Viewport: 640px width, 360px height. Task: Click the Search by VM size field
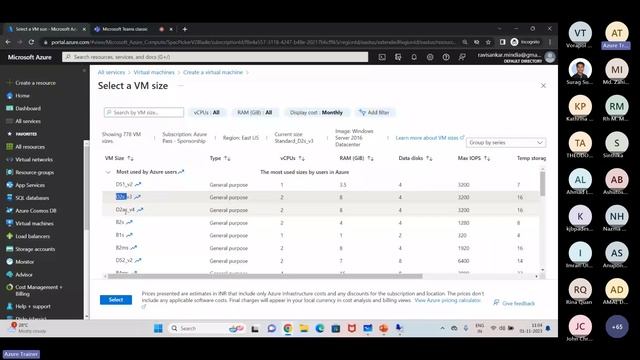tap(144, 112)
